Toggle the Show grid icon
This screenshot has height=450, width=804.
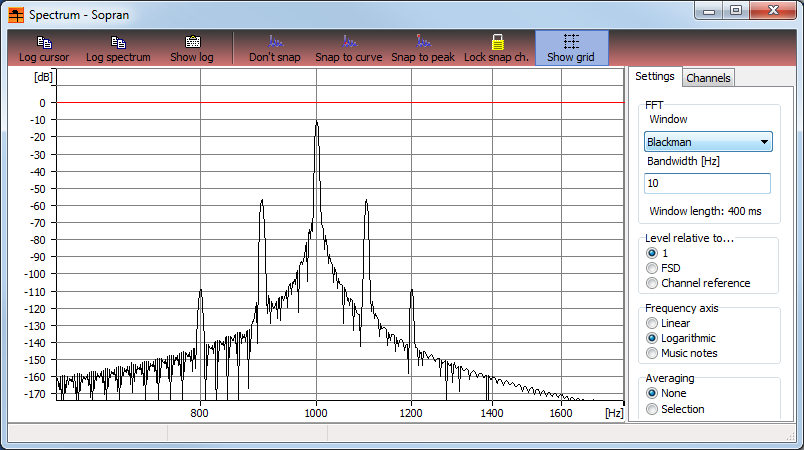click(571, 42)
